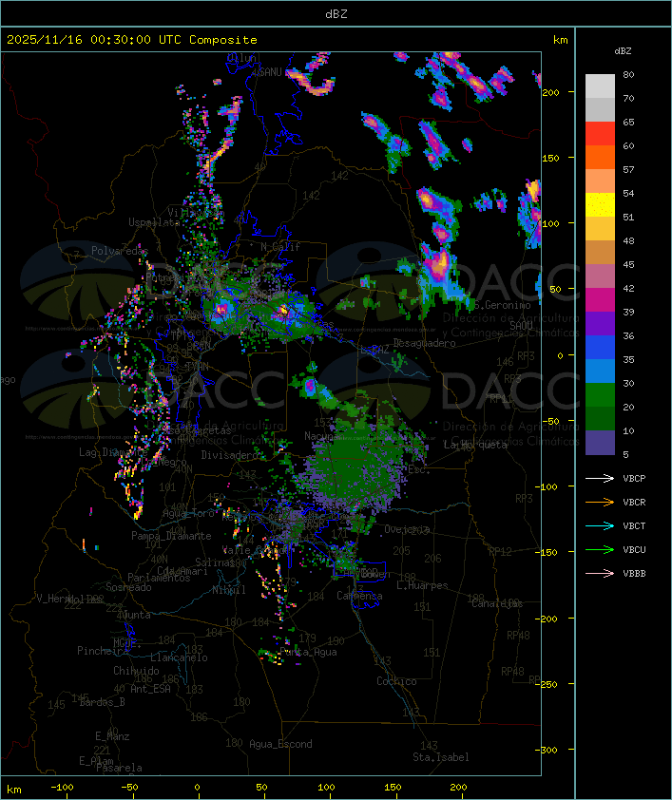The image size is (672, 800).
Task: Click the Sta.Isabel place label
Action: 441,757
